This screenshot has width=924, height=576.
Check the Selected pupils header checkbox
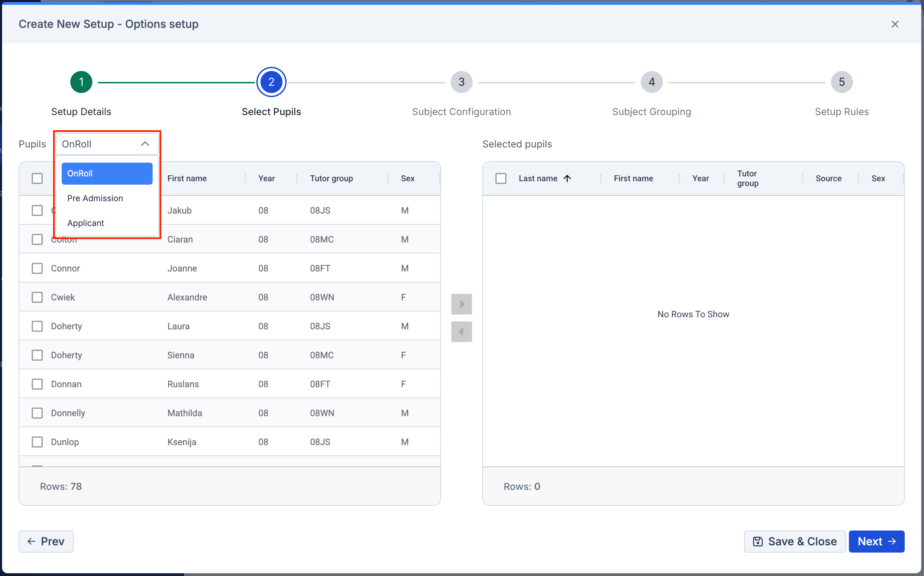(501, 178)
